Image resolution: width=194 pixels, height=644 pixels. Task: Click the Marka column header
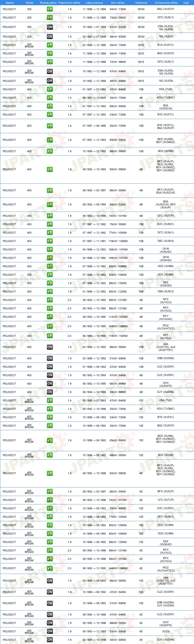(x=9, y=3)
